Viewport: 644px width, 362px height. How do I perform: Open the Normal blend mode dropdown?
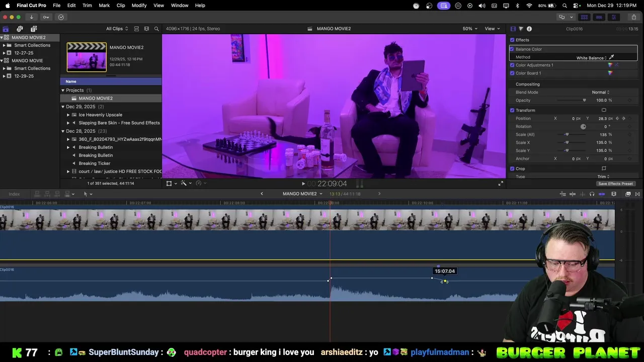[601, 92]
